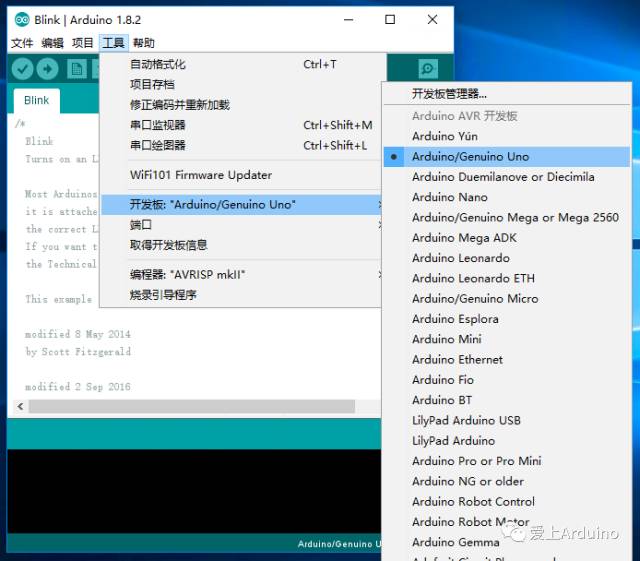Click the horizontal scrollbar left arrow
Viewport: 640px width, 561px height.
coord(20,406)
